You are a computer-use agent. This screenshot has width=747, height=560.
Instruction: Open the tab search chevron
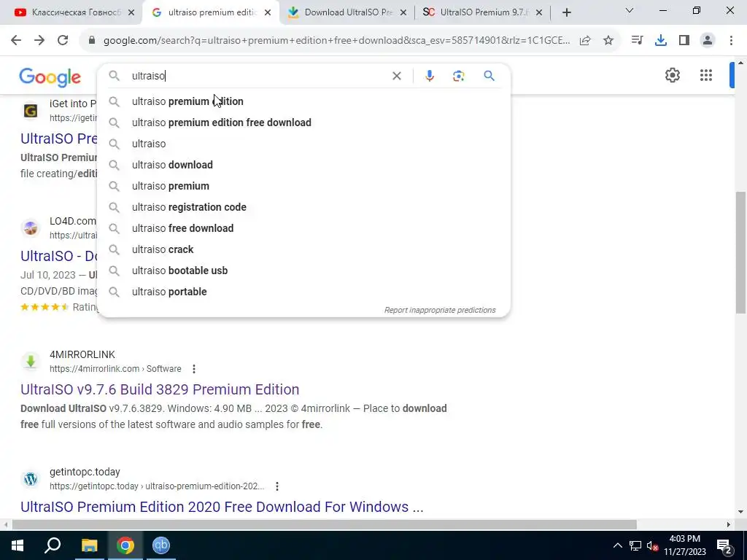tap(630, 10)
